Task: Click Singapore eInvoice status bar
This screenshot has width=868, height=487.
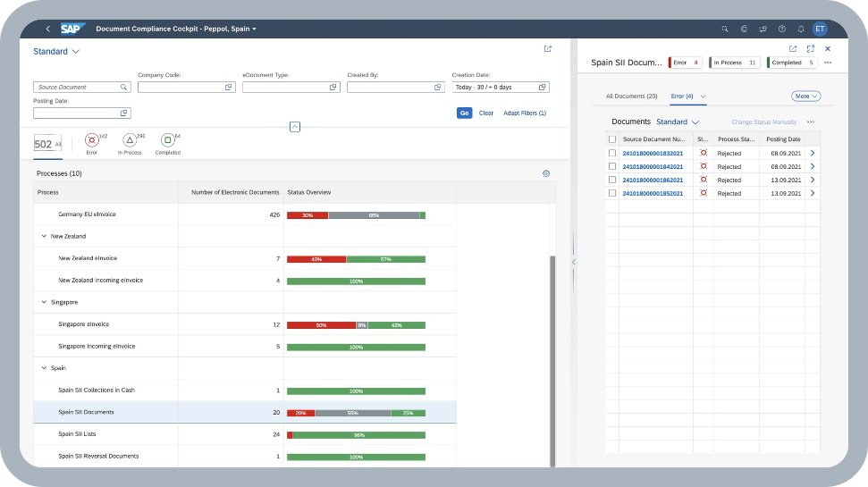Action: pyautogui.click(x=356, y=325)
